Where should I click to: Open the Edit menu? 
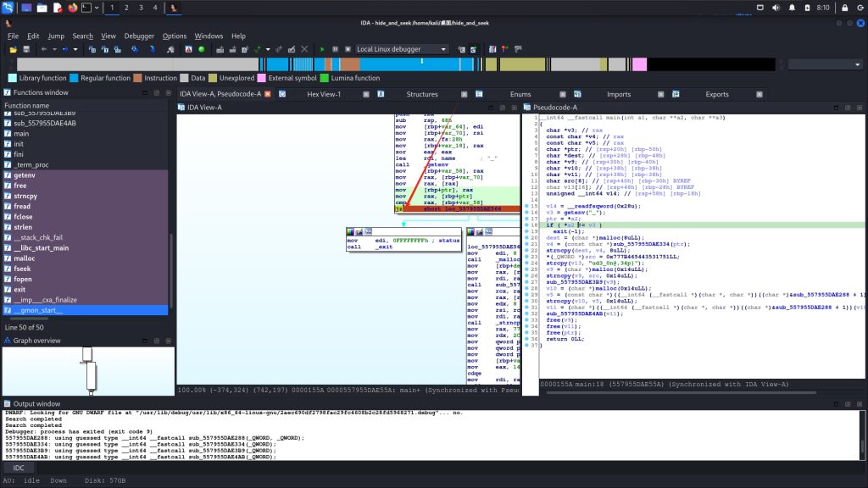coord(33,36)
